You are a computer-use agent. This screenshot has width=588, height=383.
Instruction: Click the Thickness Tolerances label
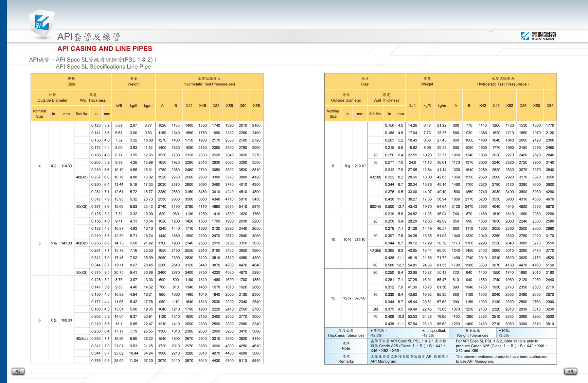pyautogui.click(x=346, y=335)
